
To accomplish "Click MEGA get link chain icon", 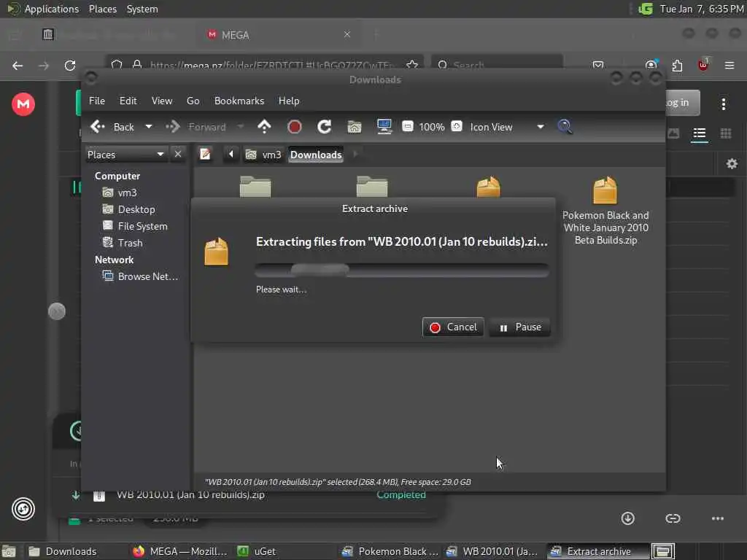I will coord(673,518).
